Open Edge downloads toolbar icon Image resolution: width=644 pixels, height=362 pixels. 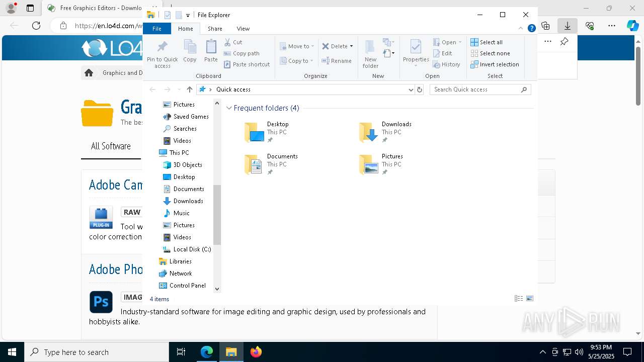point(568,26)
